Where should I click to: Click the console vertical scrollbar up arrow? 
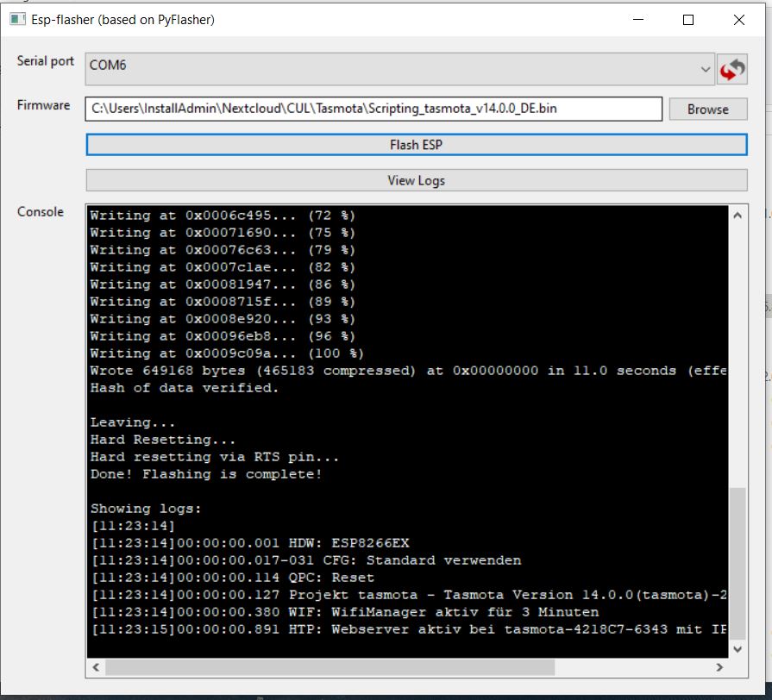738,216
